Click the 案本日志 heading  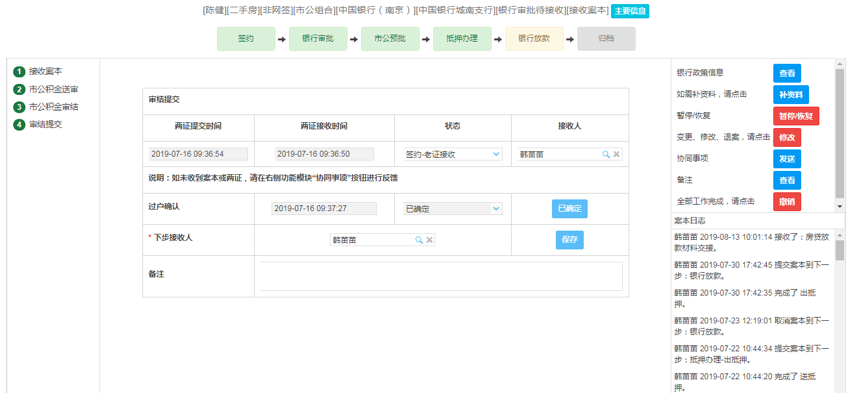click(x=689, y=220)
